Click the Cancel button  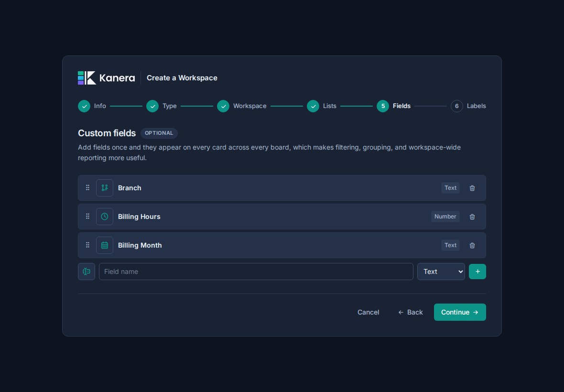[369, 312]
